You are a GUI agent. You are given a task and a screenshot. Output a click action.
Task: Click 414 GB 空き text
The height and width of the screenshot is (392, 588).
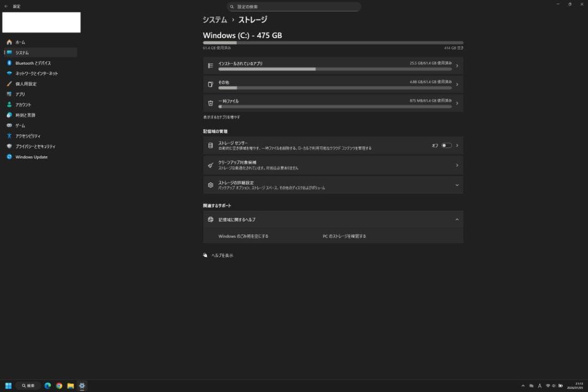click(454, 48)
